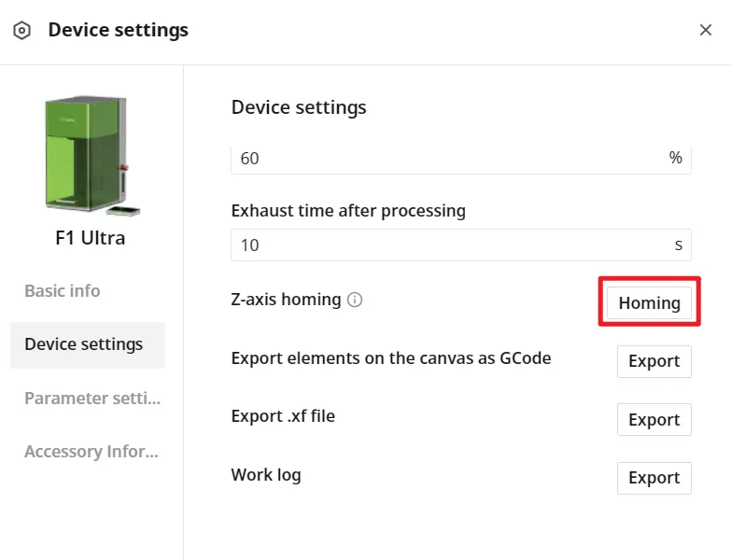Viewport: 731px width, 560px height.
Task: Click the Exhaust time after processing label
Action: click(x=348, y=211)
